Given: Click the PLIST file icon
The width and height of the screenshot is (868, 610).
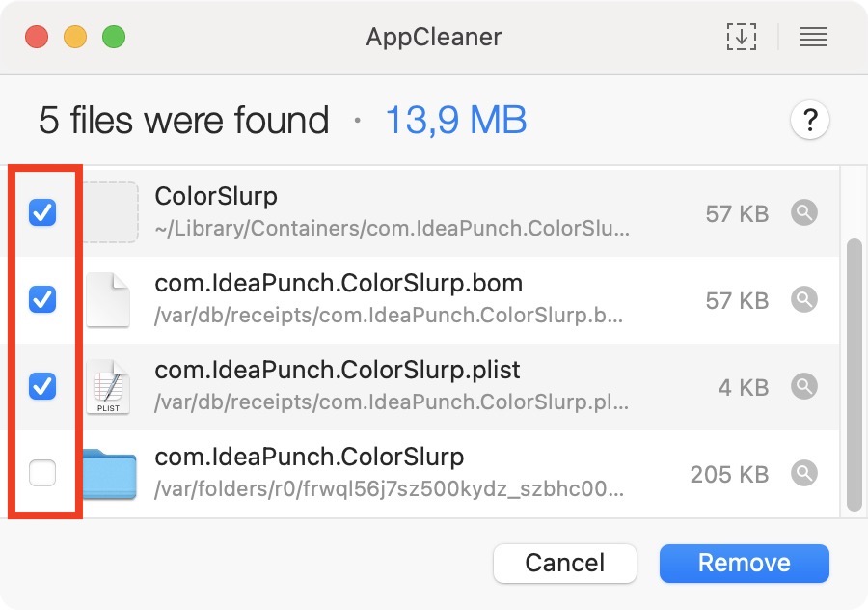Looking at the screenshot, I should click(107, 387).
